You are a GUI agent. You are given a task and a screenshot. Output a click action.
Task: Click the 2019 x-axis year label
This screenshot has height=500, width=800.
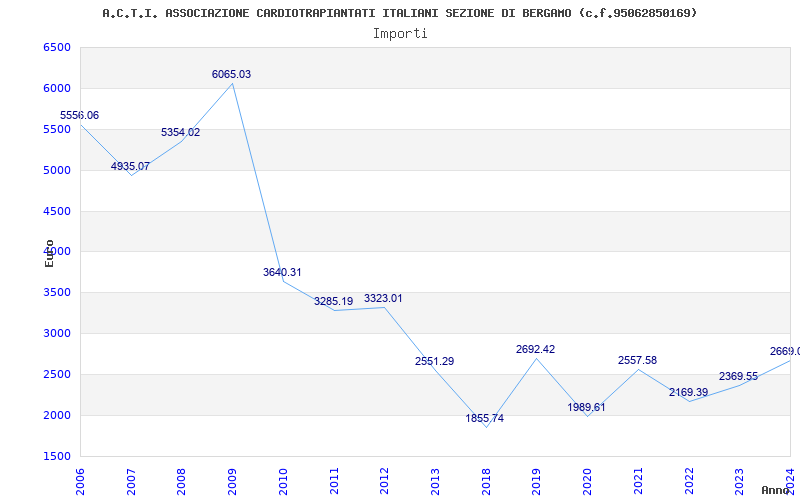[536, 481]
